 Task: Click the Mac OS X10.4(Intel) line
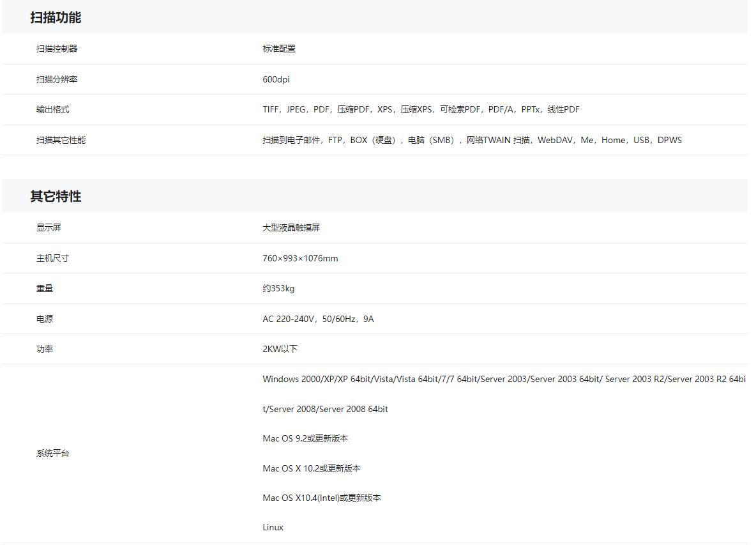tap(321, 498)
